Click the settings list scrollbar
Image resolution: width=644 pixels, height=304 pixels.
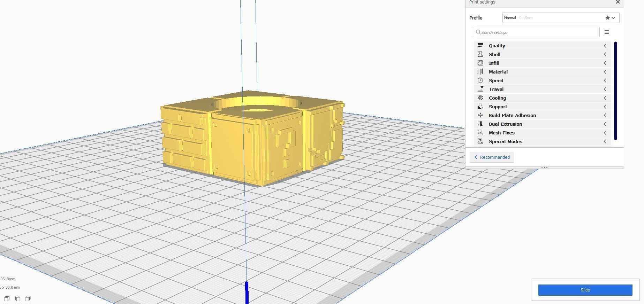pyautogui.click(x=615, y=91)
